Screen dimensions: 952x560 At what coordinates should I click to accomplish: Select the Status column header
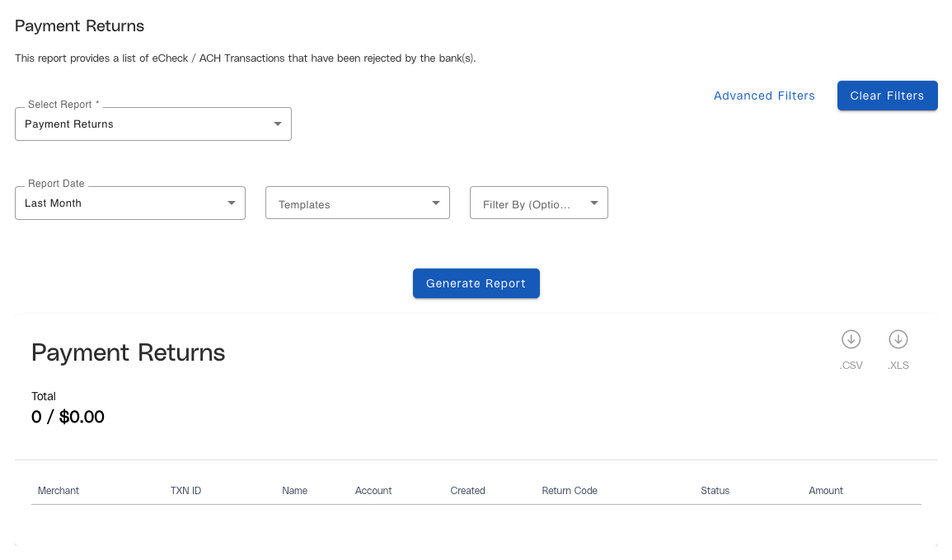click(x=715, y=491)
